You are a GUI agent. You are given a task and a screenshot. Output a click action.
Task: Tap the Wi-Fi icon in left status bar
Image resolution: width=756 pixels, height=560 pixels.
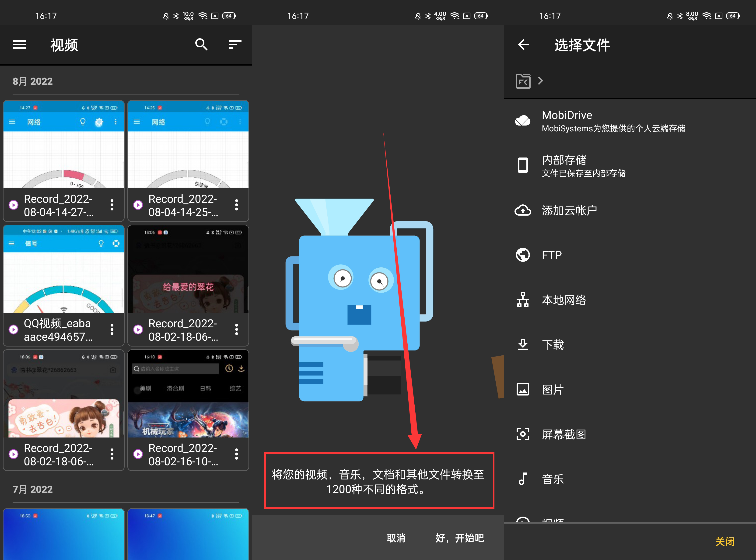(x=203, y=16)
